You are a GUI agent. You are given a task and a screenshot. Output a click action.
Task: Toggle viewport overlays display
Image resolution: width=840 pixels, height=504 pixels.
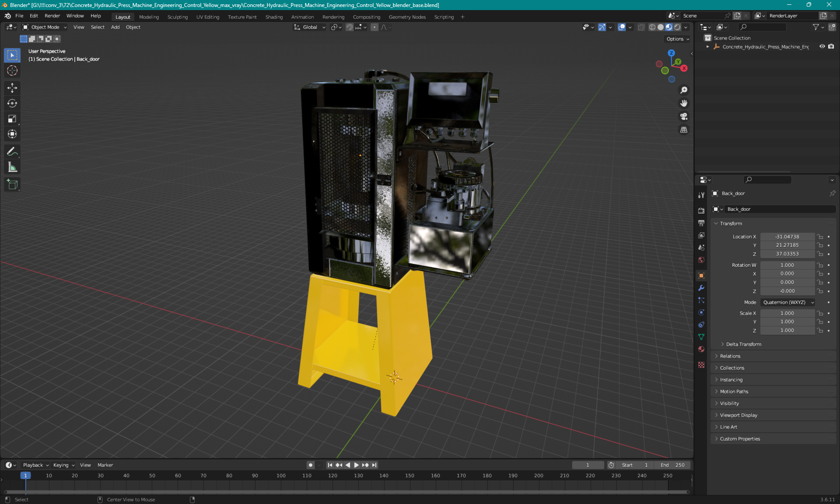pyautogui.click(x=622, y=27)
